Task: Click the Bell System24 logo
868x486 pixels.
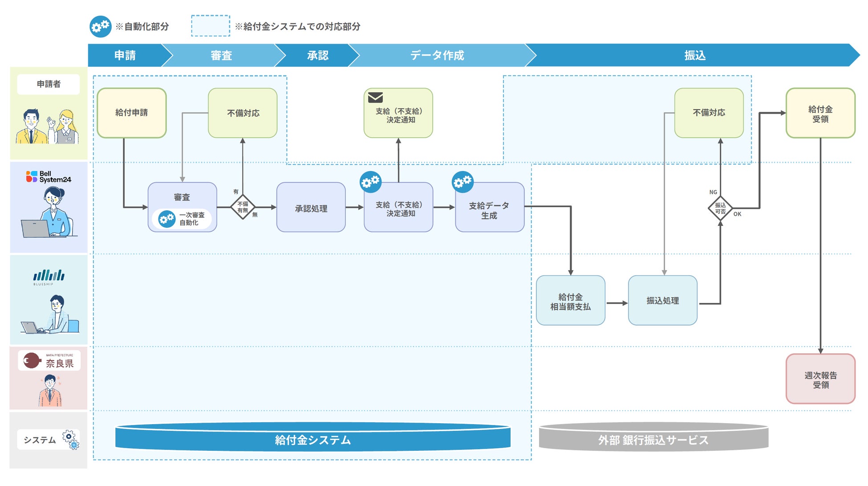Action: [x=49, y=177]
